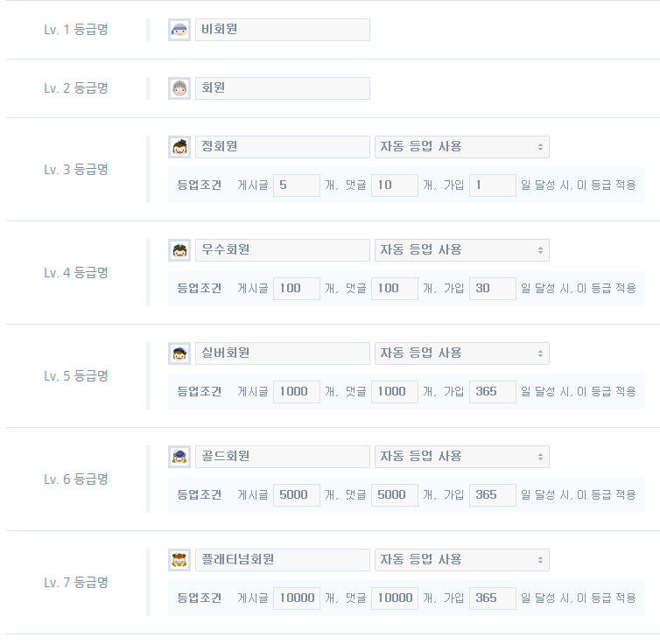Click the Lv. 4 댓글 count field
Viewport: 660px width, 644px height.
(x=394, y=289)
